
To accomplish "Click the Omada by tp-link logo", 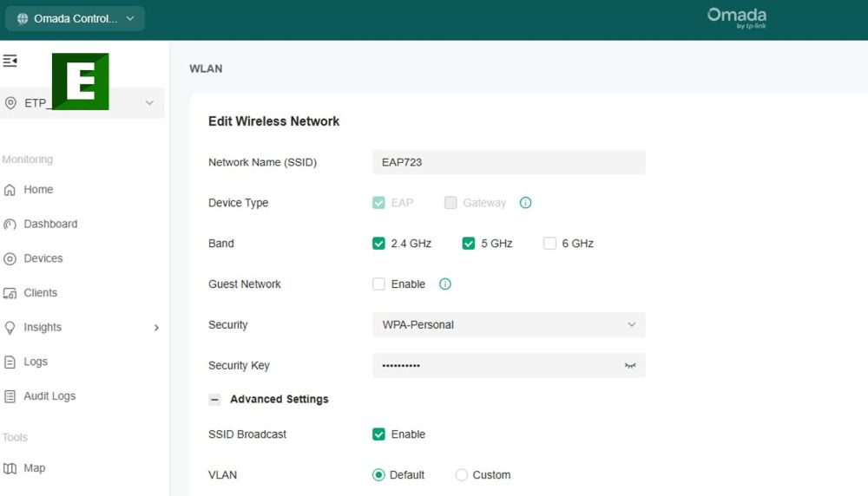I will [x=737, y=17].
